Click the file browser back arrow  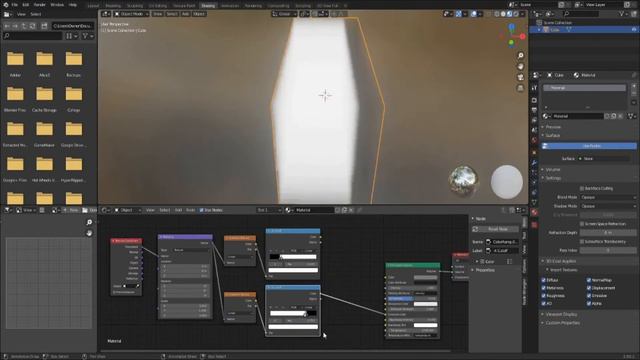7,26
